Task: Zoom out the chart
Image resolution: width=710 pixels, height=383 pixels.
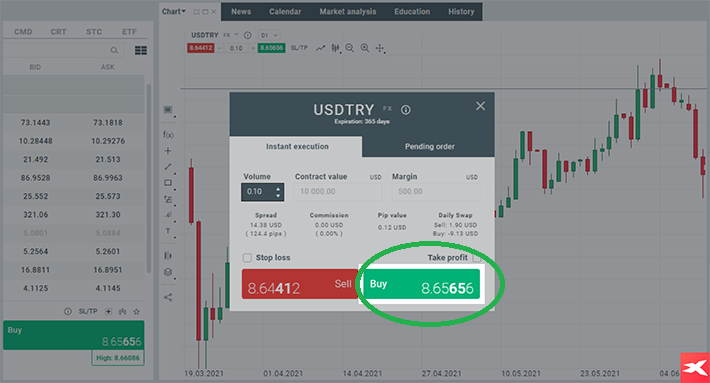Action: (350, 48)
